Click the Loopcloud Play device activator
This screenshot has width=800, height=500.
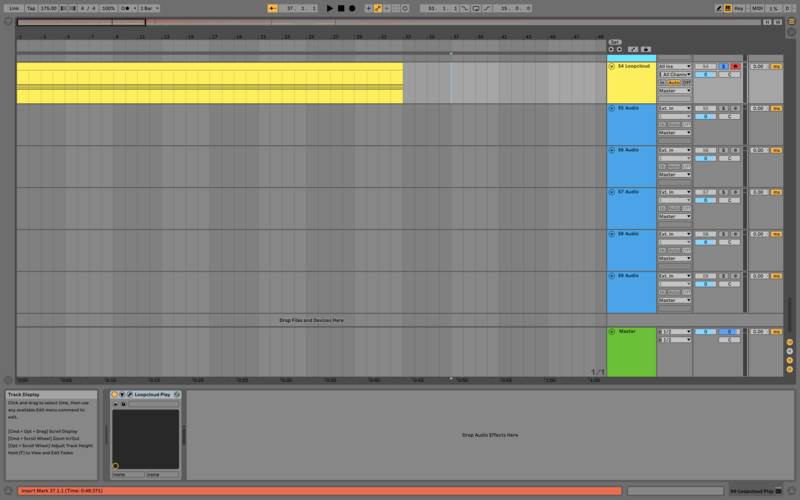coord(115,395)
